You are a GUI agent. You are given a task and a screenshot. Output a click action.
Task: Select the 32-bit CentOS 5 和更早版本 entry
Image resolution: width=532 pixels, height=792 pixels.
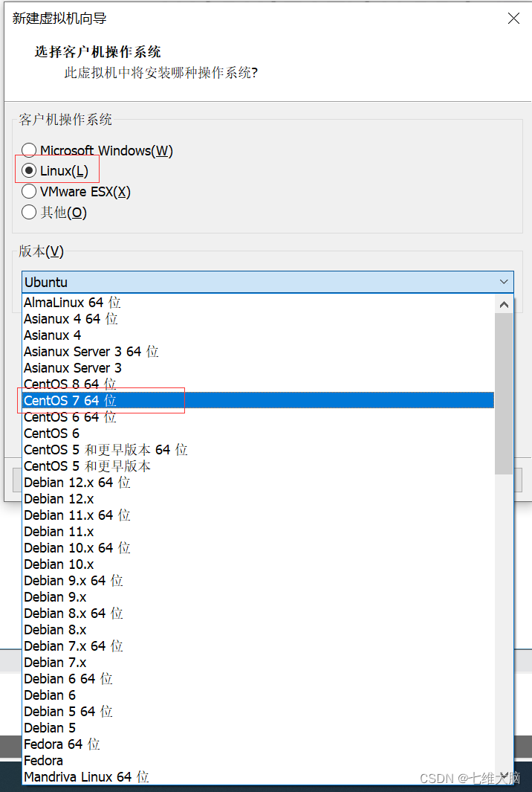(259, 466)
